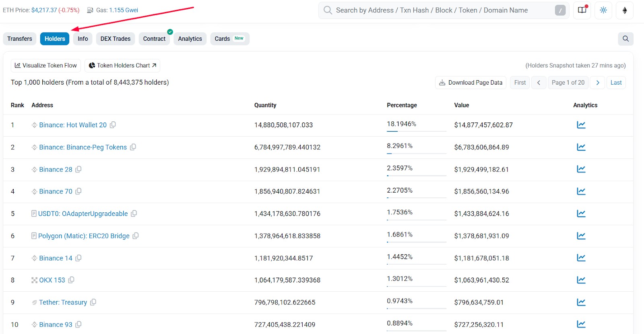The width and height of the screenshot is (644, 334).
Task: Copy Binance 14 address
Action: (x=78, y=258)
